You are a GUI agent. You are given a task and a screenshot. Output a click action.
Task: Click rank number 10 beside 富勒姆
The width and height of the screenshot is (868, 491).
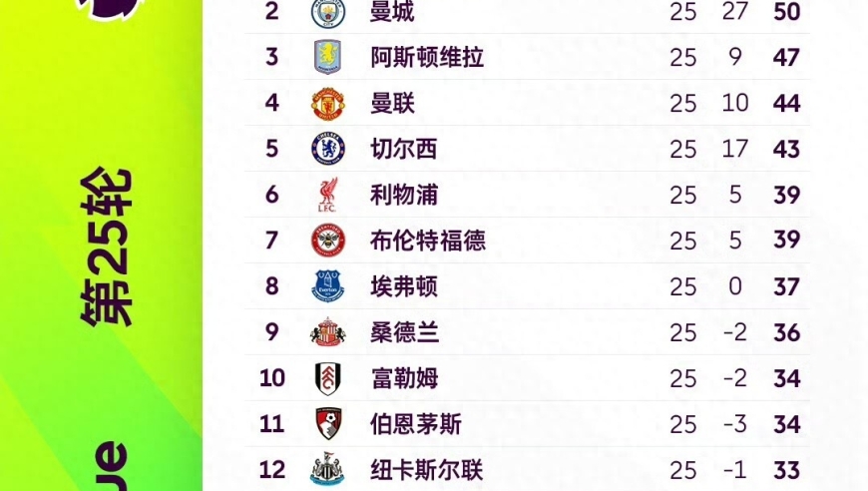point(271,378)
